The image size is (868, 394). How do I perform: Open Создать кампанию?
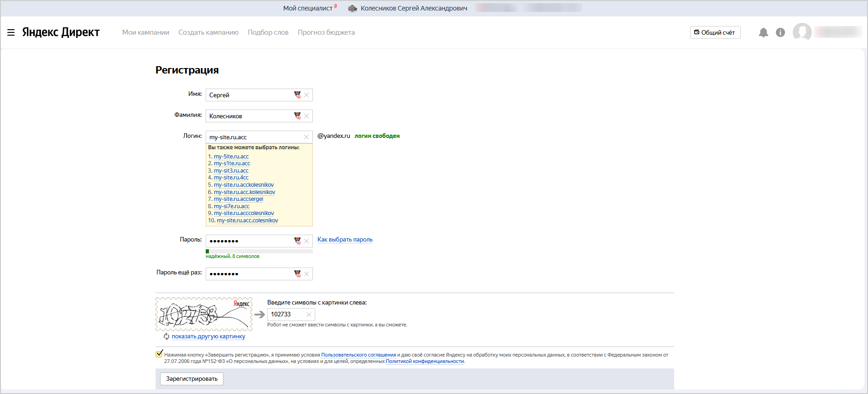(x=208, y=32)
